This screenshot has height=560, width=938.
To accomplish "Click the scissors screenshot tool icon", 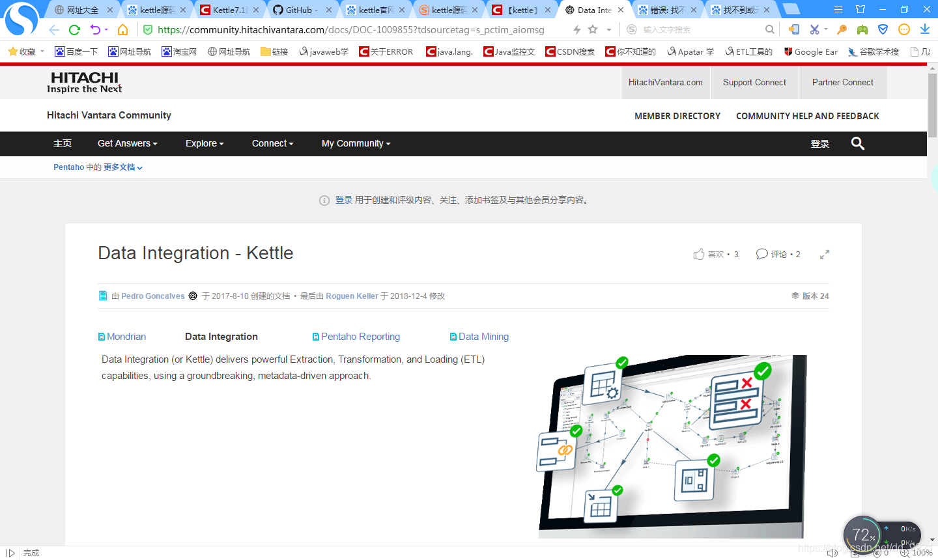I will tap(814, 29).
